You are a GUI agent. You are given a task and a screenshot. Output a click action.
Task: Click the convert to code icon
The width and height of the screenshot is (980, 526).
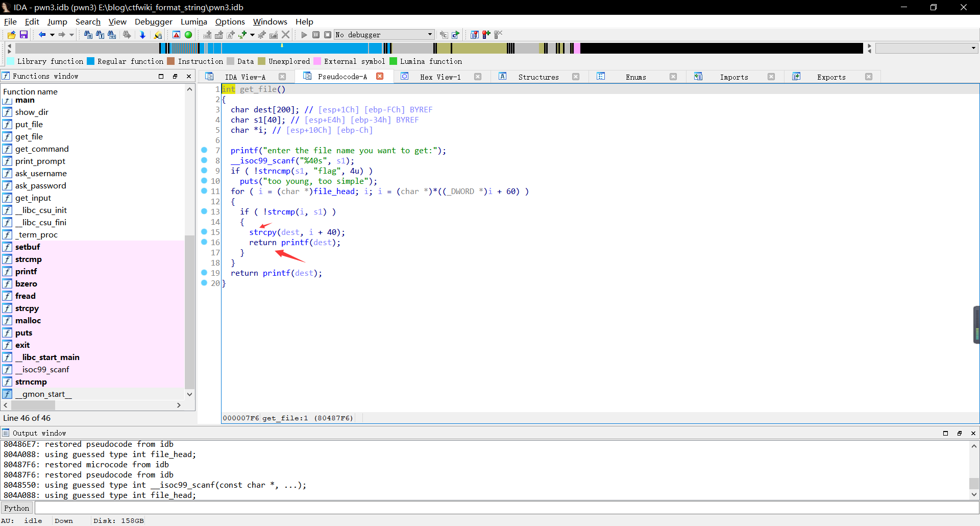point(207,35)
